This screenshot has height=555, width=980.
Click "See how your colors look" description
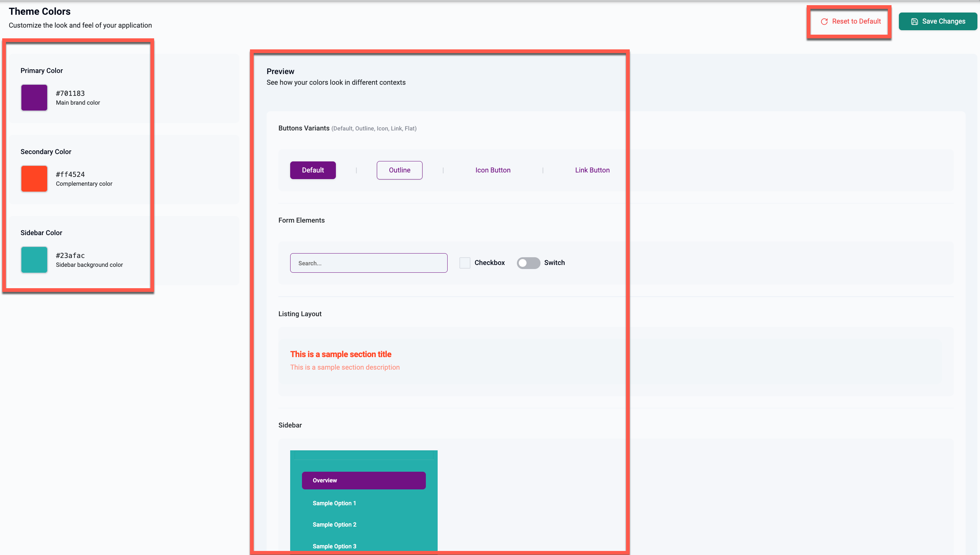pos(336,82)
